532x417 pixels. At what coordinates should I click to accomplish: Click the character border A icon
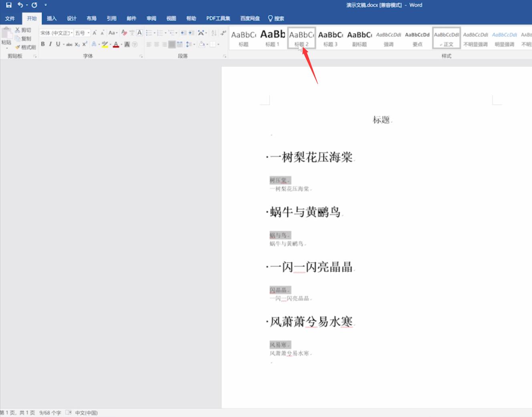click(x=139, y=33)
